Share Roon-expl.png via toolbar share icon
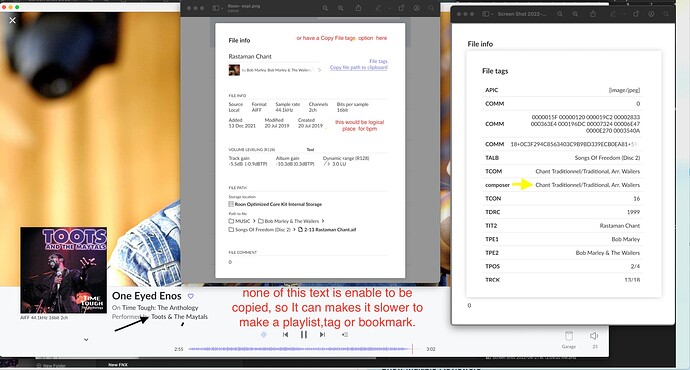The image size is (690, 370). coord(358,8)
